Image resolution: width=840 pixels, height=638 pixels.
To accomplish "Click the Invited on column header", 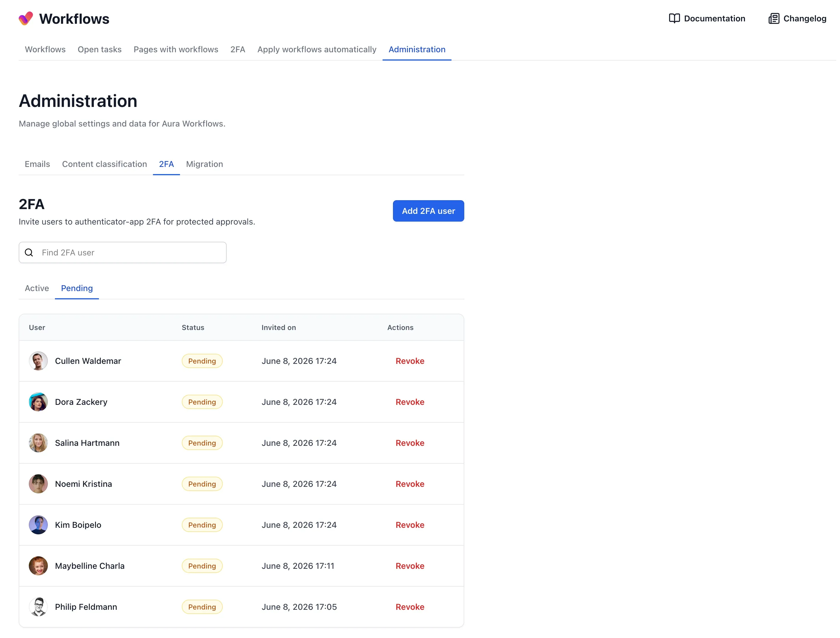I will (x=279, y=327).
